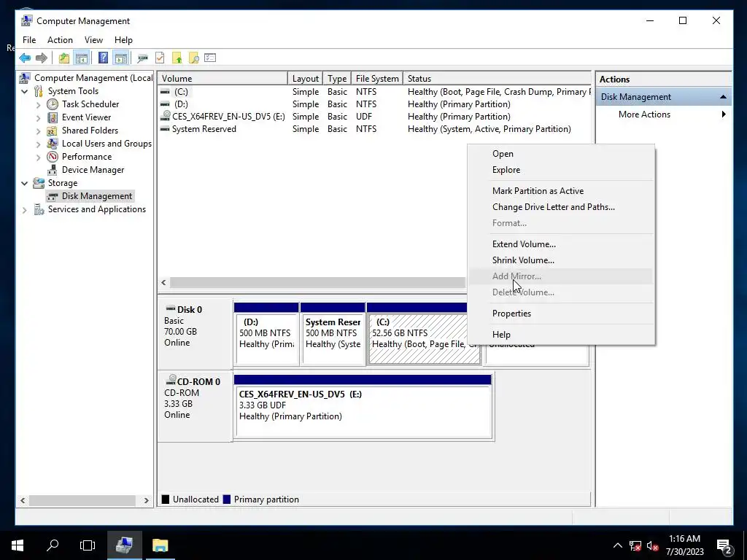
Task: Click volume list horizontal scrollbar left arrow
Action: click(164, 283)
